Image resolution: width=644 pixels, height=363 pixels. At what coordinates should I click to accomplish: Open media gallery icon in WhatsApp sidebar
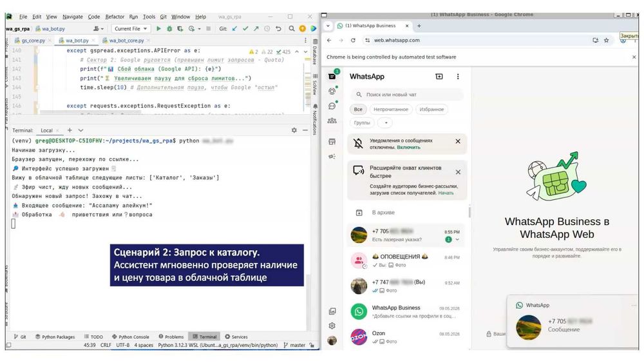[332, 311]
